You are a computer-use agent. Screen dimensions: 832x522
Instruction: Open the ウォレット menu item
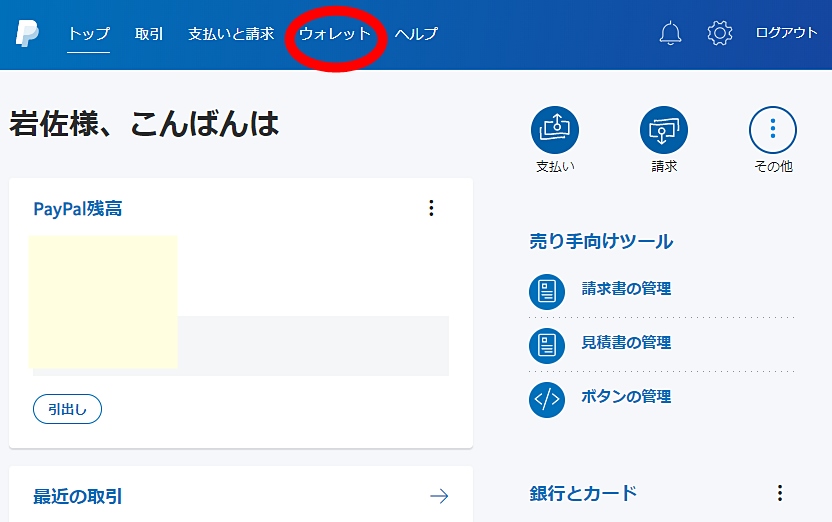pos(335,34)
